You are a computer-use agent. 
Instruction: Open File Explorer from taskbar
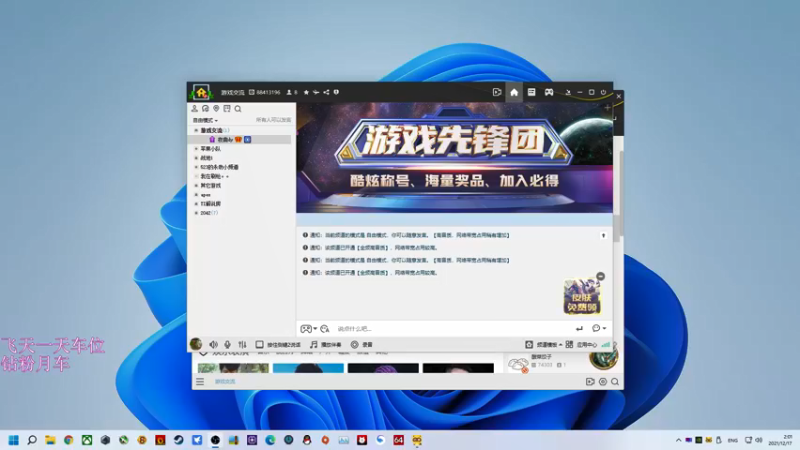coord(50,440)
